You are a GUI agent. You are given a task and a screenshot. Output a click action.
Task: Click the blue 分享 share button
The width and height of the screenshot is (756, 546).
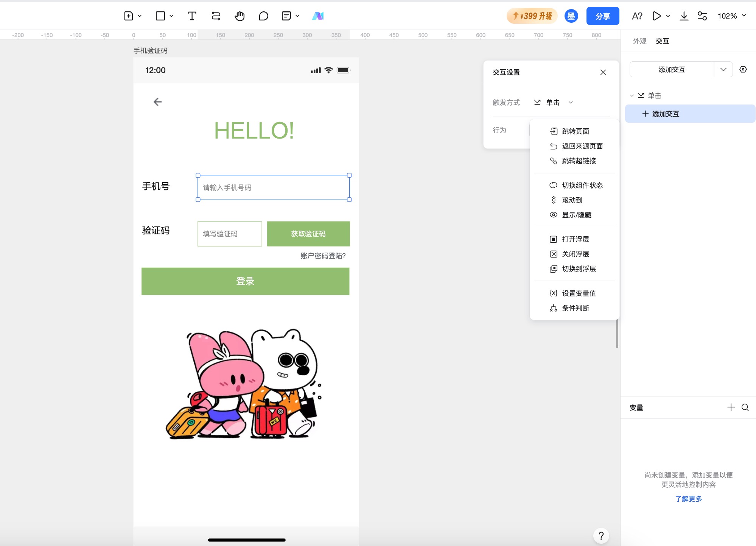603,16
